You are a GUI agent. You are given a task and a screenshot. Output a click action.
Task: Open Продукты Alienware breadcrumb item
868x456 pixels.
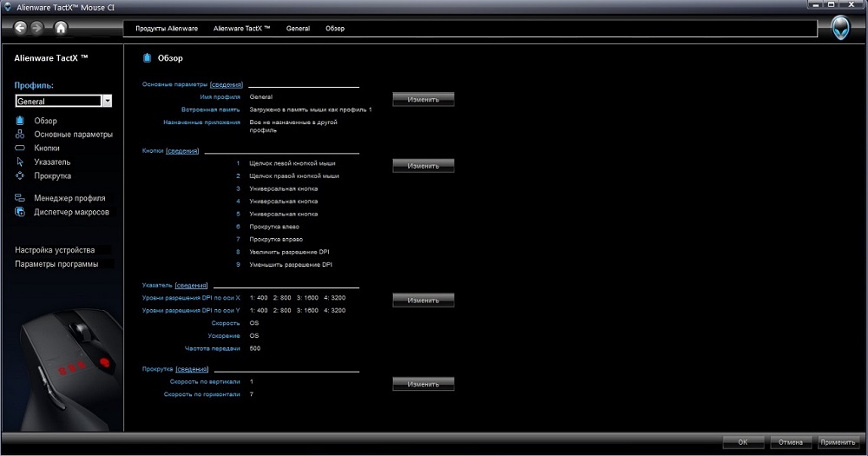(x=167, y=29)
